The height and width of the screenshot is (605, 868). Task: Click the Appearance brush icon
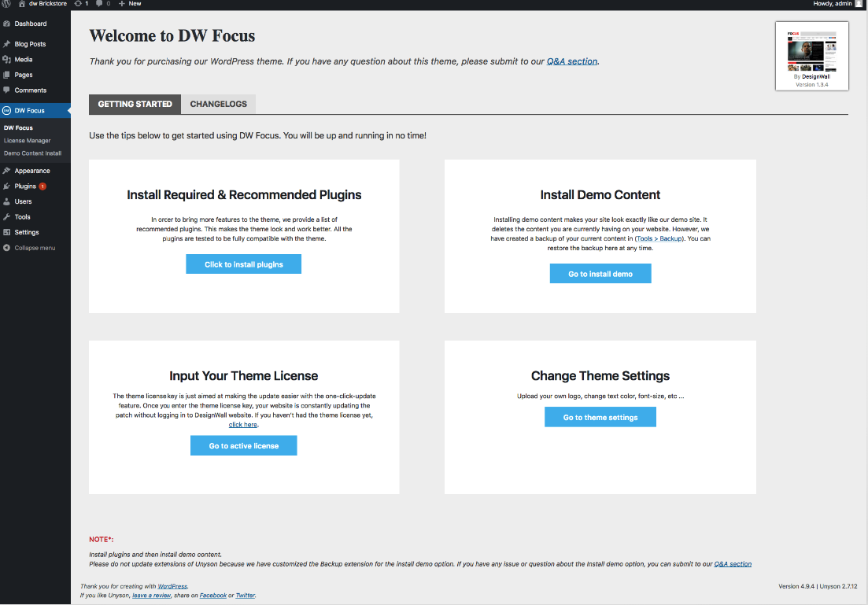[6, 171]
